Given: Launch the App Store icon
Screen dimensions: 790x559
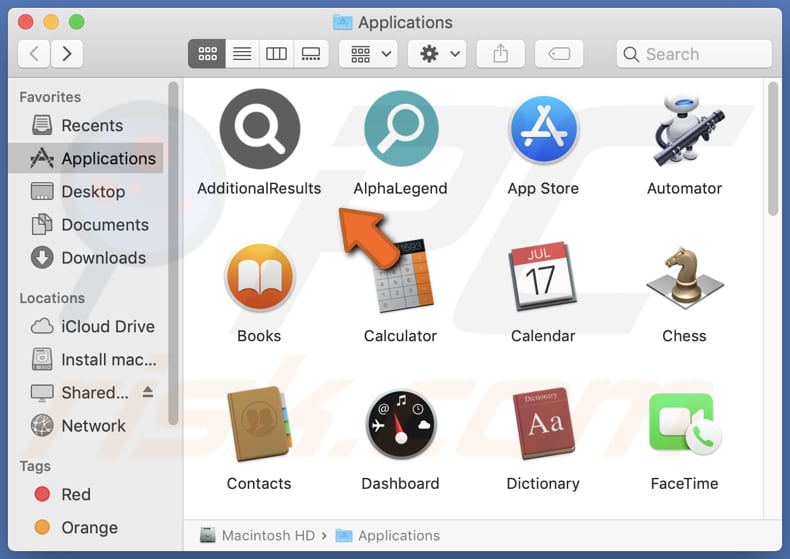Looking at the screenshot, I should point(543,129).
